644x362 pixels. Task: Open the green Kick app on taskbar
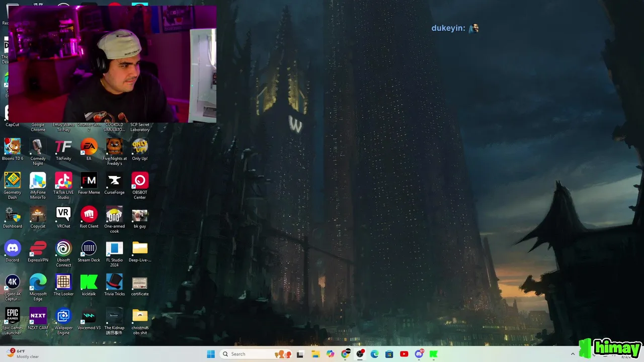click(x=434, y=354)
